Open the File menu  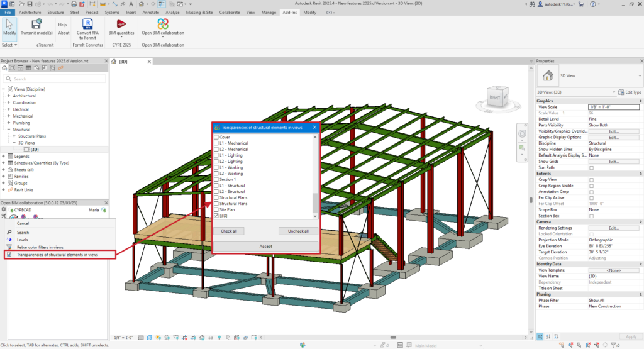pos(8,13)
